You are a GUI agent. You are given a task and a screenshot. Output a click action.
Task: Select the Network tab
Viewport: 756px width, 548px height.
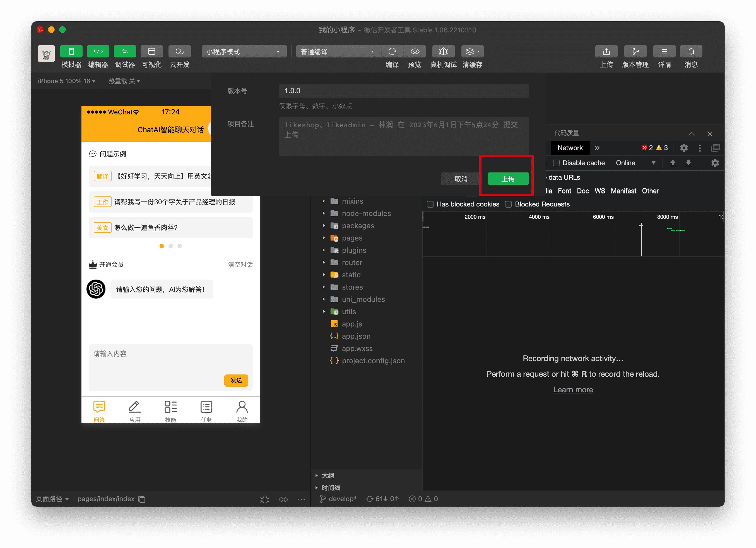coord(570,148)
